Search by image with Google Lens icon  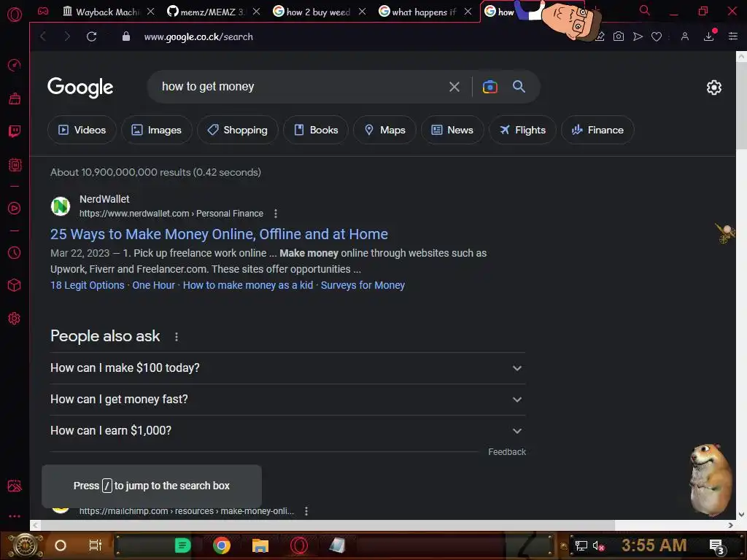[x=489, y=87]
